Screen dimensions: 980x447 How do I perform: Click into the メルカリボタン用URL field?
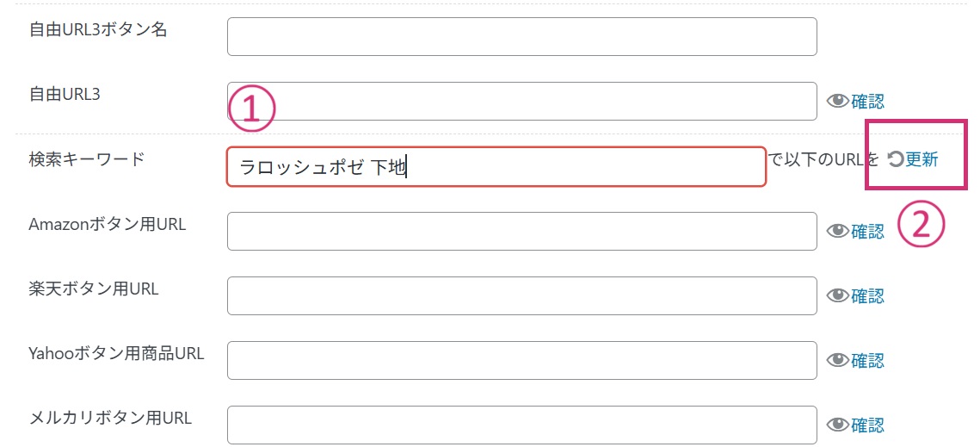click(521, 425)
